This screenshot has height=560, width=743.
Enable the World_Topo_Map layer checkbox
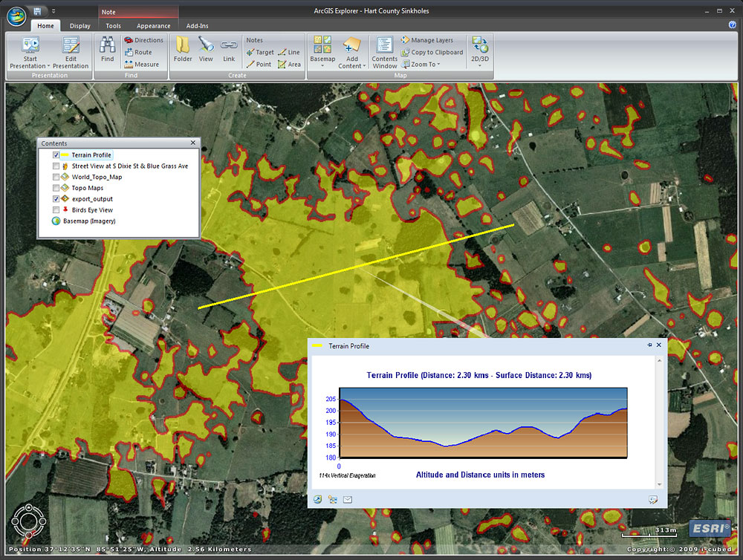pos(56,177)
